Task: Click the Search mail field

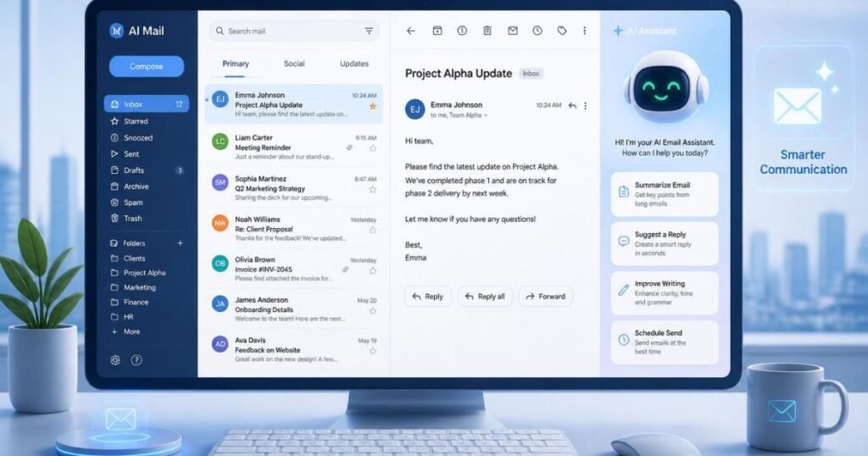Action: (294, 31)
